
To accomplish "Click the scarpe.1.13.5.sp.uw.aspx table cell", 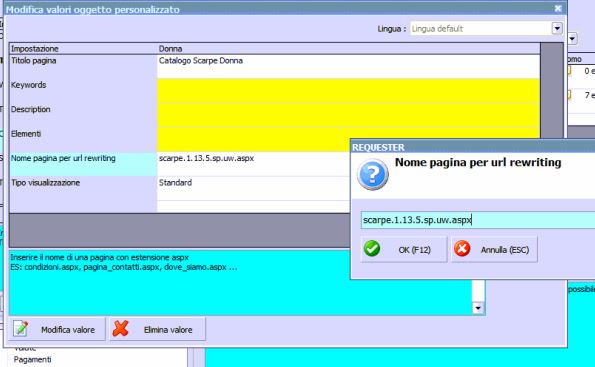I will coord(253,164).
